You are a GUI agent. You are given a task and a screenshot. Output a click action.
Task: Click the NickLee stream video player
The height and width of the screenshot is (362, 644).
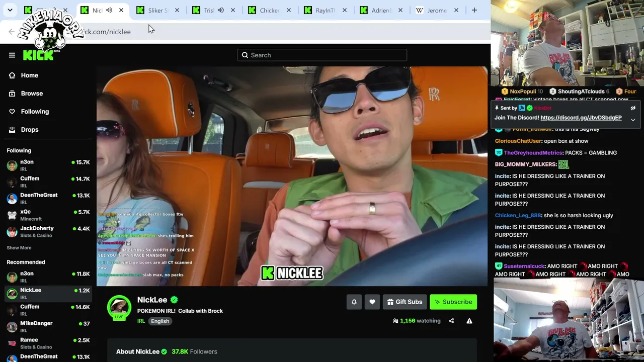(x=292, y=176)
